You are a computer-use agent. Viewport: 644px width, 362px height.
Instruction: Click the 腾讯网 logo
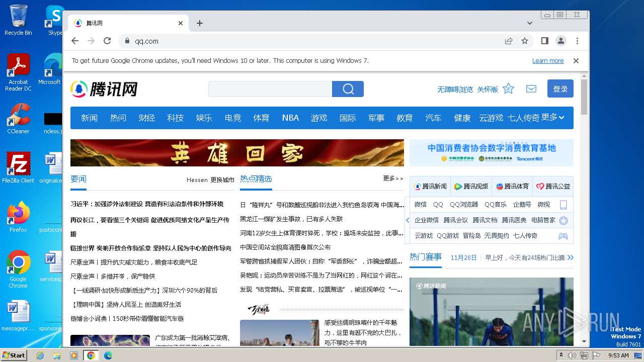coord(104,89)
